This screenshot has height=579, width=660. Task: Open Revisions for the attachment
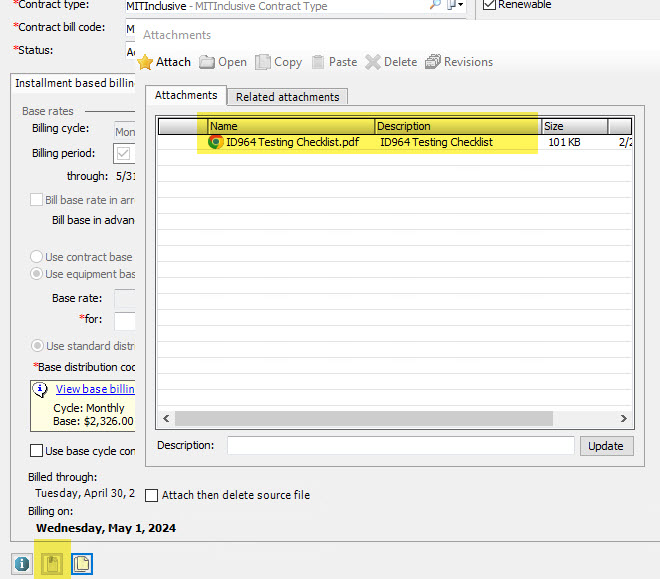tap(459, 62)
